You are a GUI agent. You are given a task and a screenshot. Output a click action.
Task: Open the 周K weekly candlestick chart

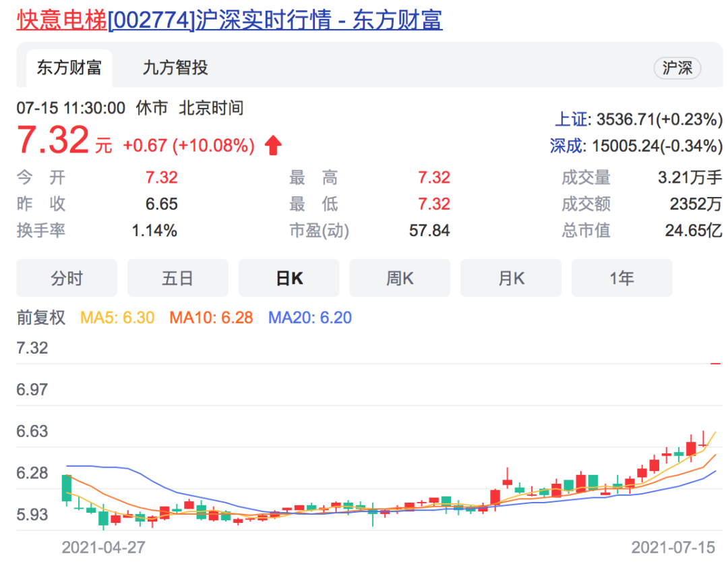tap(400, 277)
